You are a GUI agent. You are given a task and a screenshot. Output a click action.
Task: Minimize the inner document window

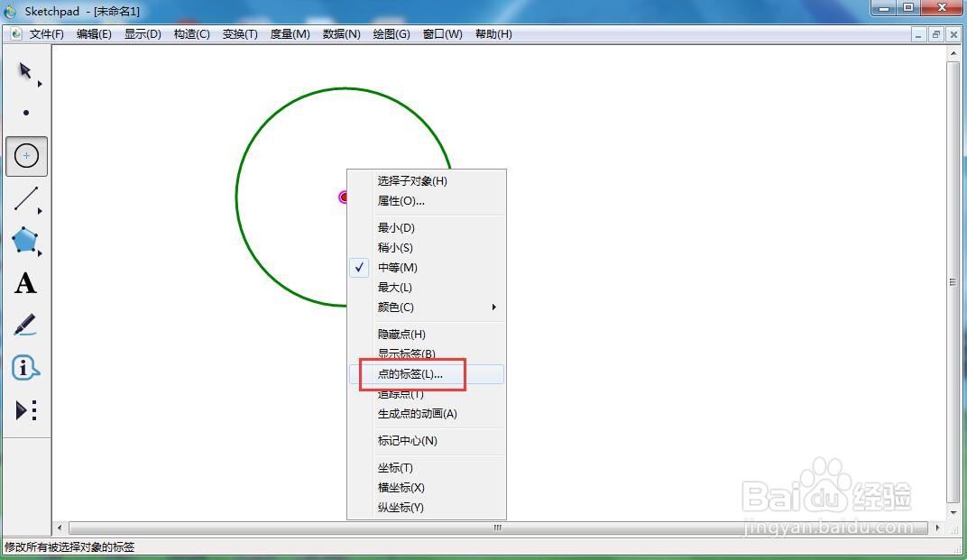[918, 34]
